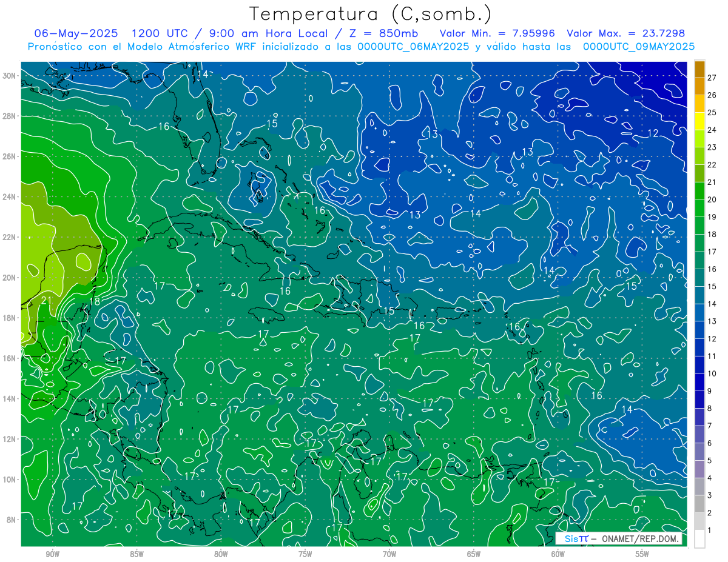728x562 pixels.
Task: Click the "8N" latitude label
Action: (x=12, y=520)
